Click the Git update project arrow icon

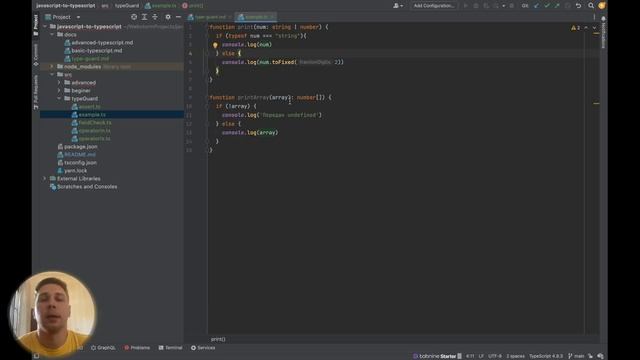[x=536, y=6]
